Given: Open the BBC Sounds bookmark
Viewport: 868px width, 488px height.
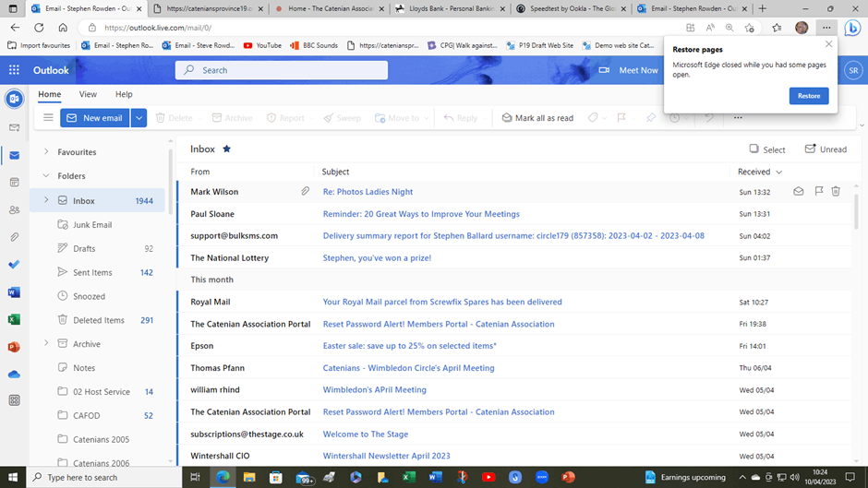Looking at the screenshot, I should 314,45.
